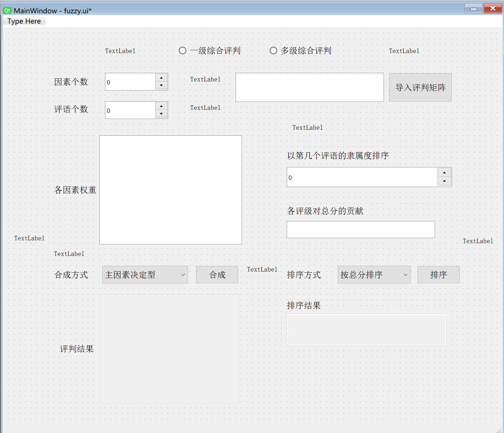Select the 排序方式 label
This screenshot has width=504, height=433.
(x=304, y=275)
